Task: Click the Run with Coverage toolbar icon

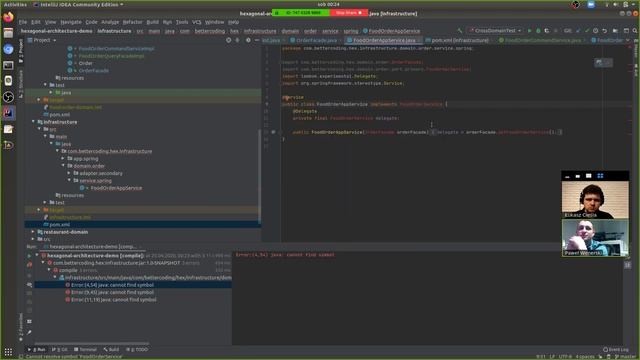Action: click(547, 31)
